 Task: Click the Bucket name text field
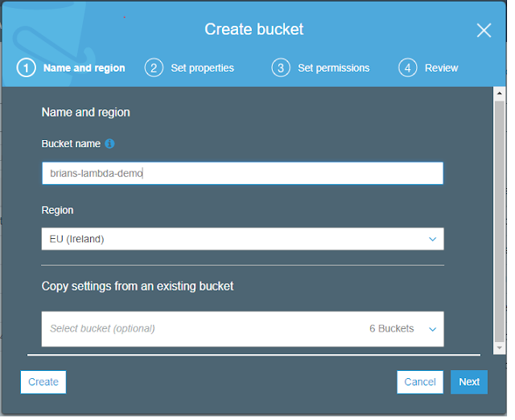(x=243, y=173)
